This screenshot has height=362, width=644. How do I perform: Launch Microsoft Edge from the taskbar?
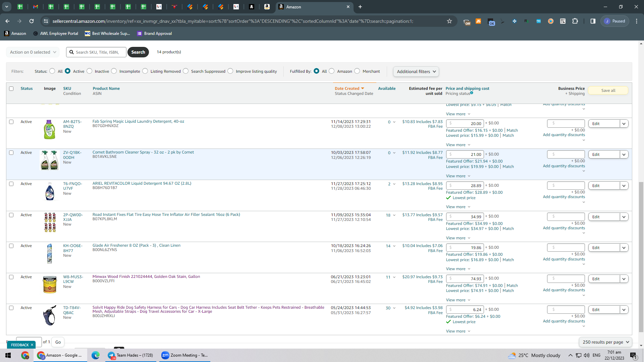[95, 355]
